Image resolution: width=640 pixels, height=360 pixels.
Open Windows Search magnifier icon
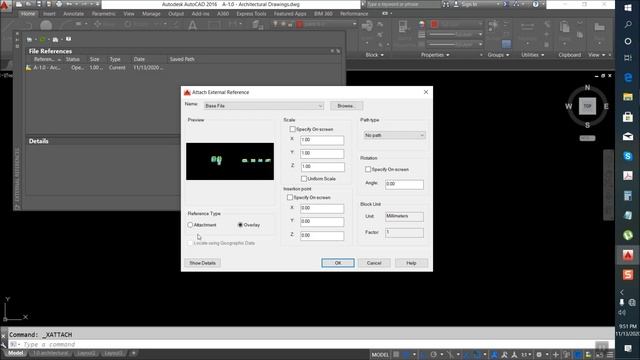(628, 24)
